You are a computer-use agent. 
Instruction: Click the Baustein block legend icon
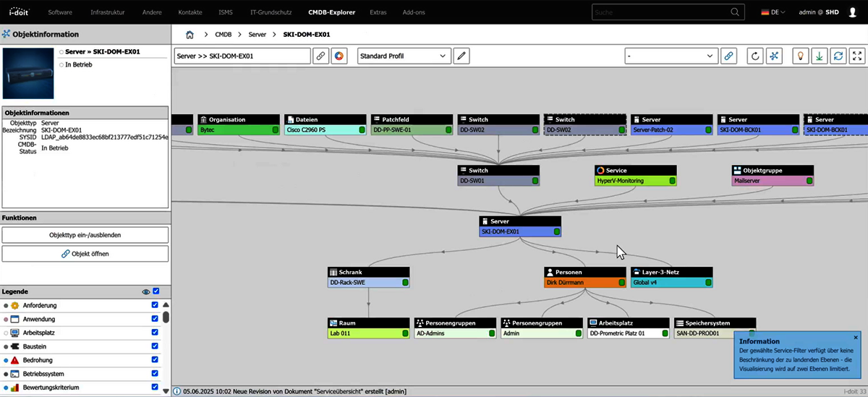pyautogui.click(x=14, y=346)
